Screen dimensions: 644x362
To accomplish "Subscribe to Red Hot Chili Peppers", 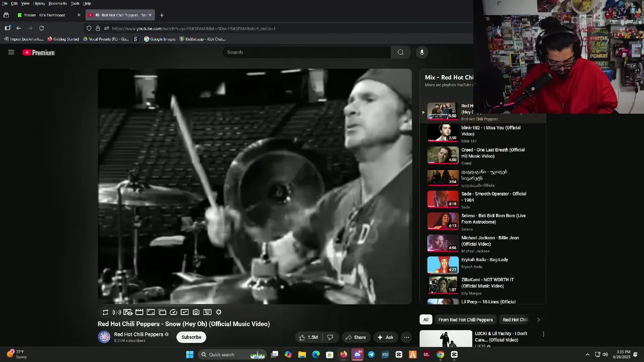I will click(x=191, y=337).
